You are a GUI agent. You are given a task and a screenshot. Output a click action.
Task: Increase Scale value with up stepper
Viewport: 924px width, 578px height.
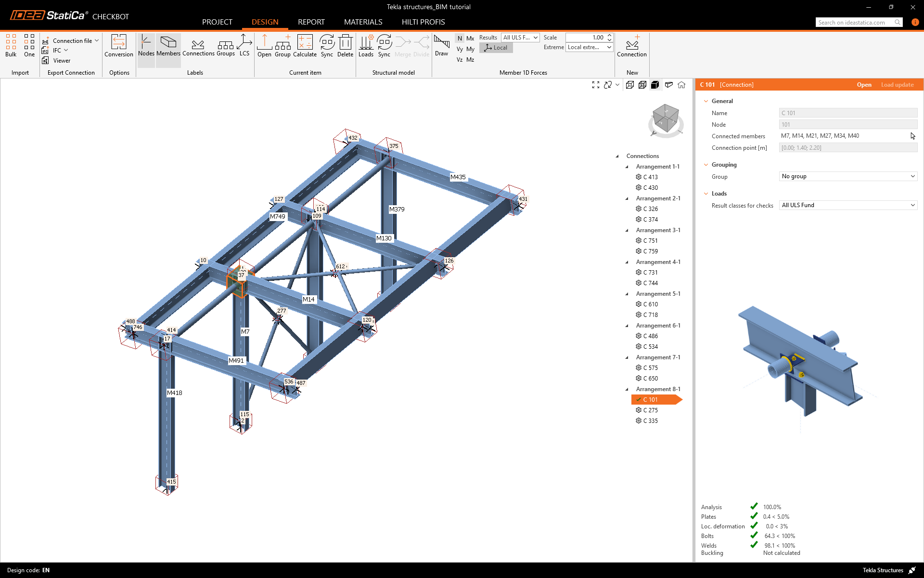(609, 35)
